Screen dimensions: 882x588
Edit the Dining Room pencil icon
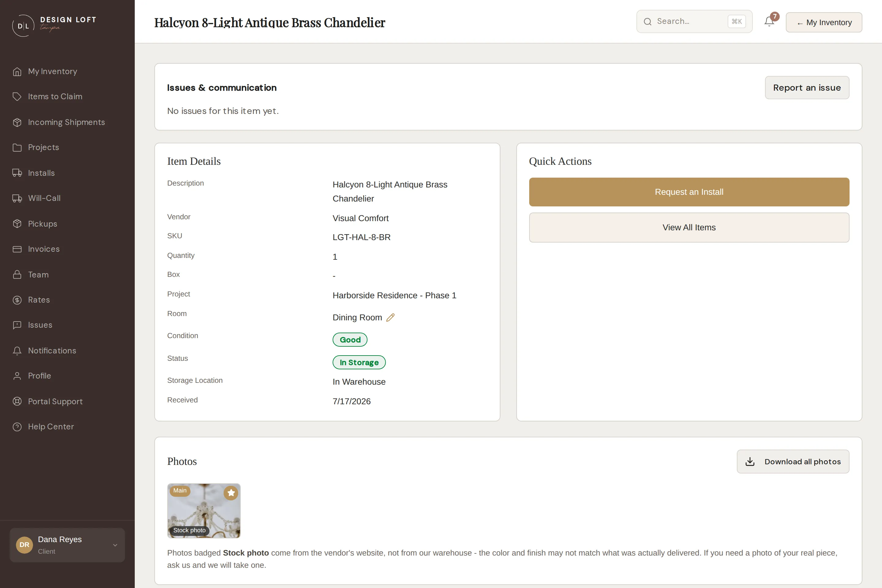(x=390, y=318)
